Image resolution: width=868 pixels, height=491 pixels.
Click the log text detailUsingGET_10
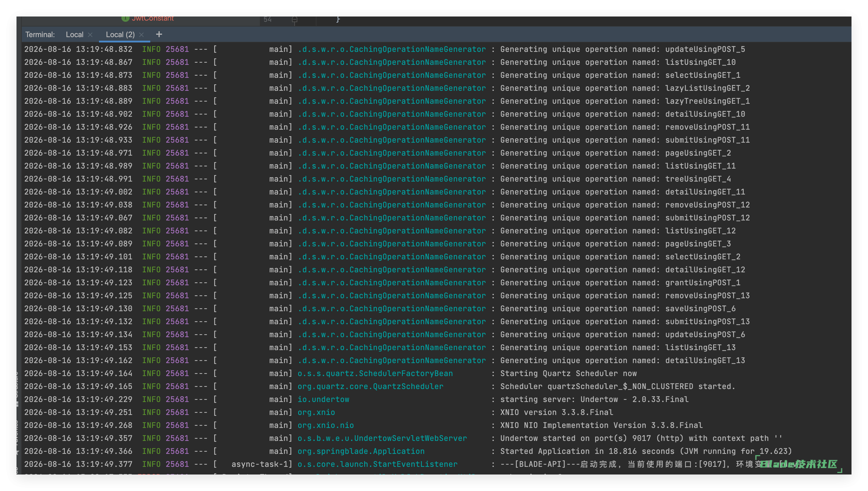[x=705, y=114]
